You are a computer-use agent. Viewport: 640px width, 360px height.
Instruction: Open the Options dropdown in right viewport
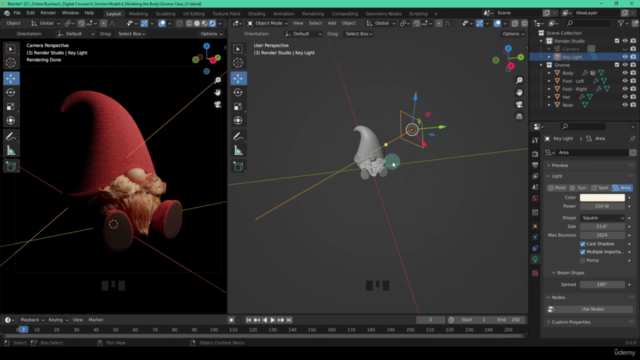[x=513, y=34]
